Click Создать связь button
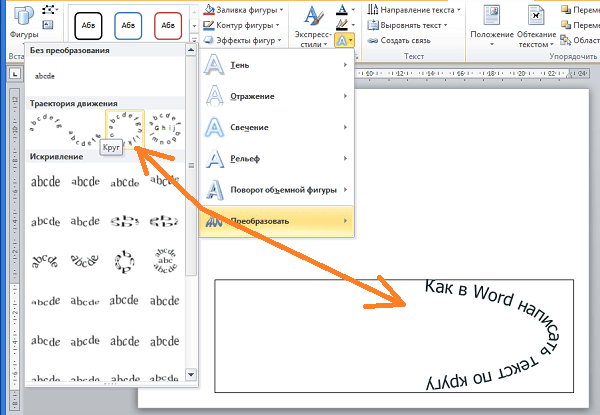This screenshot has width=600, height=415. coord(399,40)
